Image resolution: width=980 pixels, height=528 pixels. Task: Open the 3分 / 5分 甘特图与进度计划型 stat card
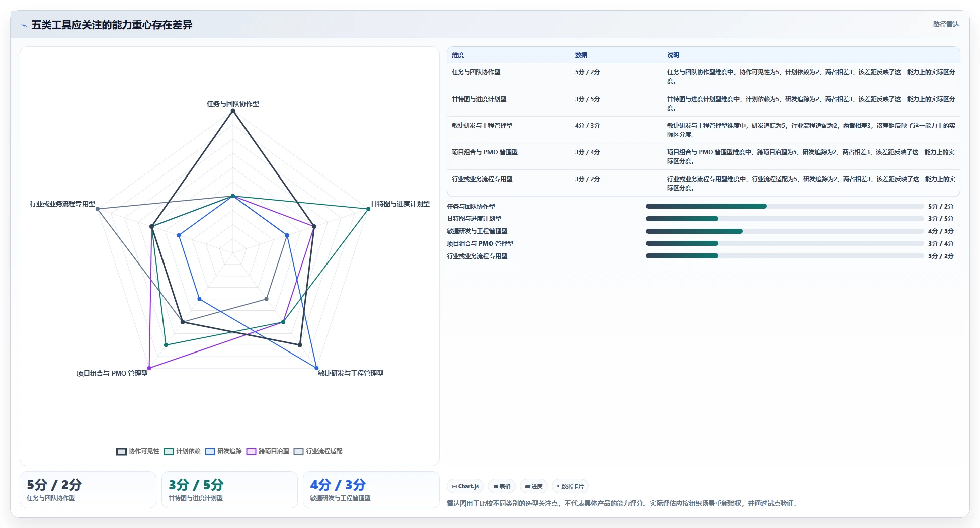[229, 490]
